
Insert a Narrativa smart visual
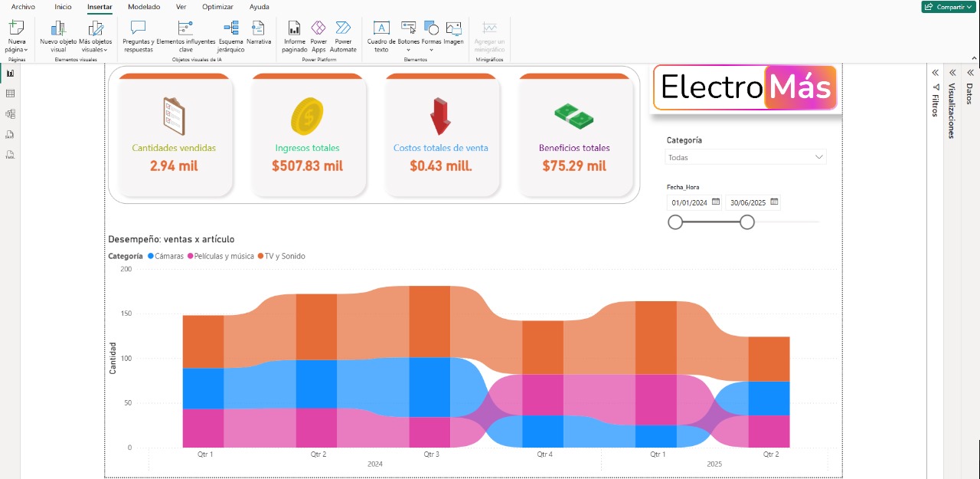259,33
